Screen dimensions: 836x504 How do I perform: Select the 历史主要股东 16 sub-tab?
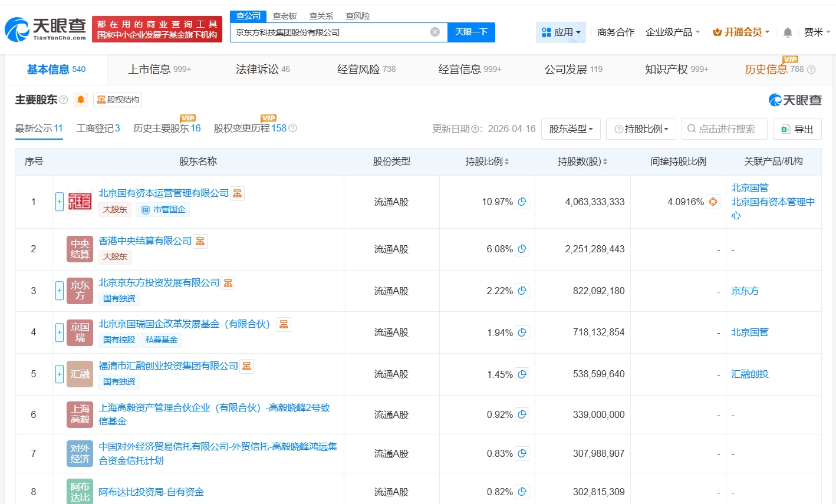167,128
